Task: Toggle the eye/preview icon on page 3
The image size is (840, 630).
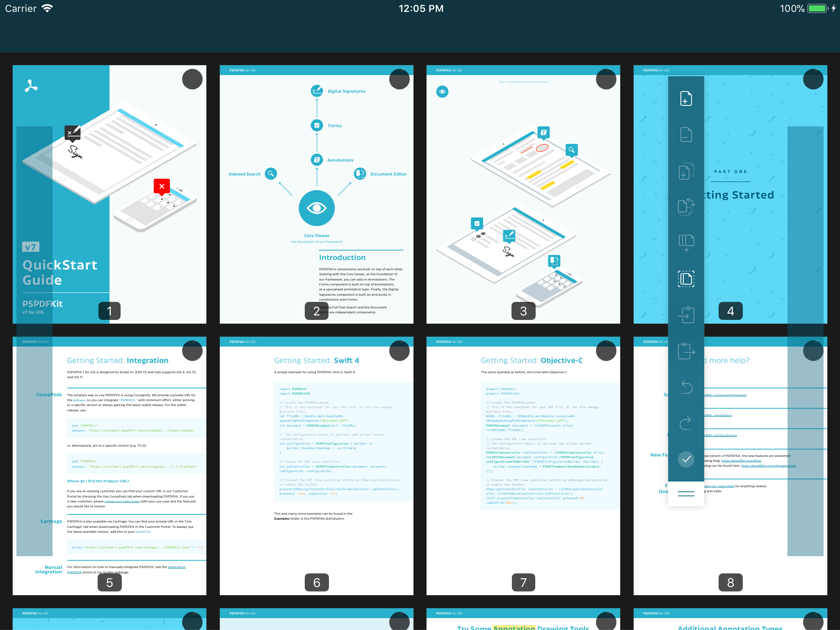Action: [x=443, y=91]
